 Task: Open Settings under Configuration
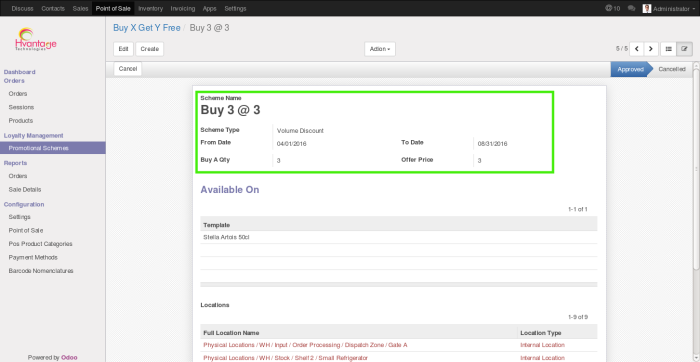pyautogui.click(x=20, y=217)
